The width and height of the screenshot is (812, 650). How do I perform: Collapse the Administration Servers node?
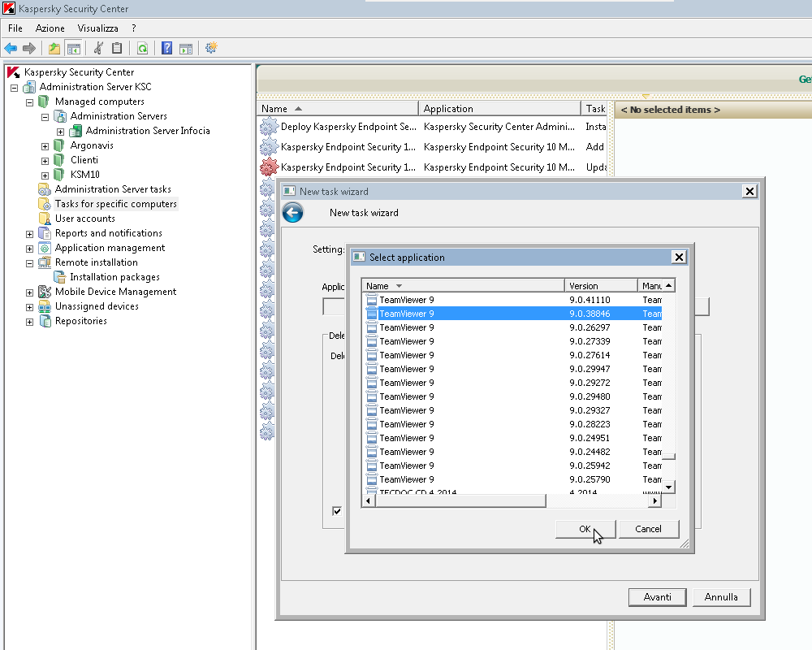click(x=45, y=117)
